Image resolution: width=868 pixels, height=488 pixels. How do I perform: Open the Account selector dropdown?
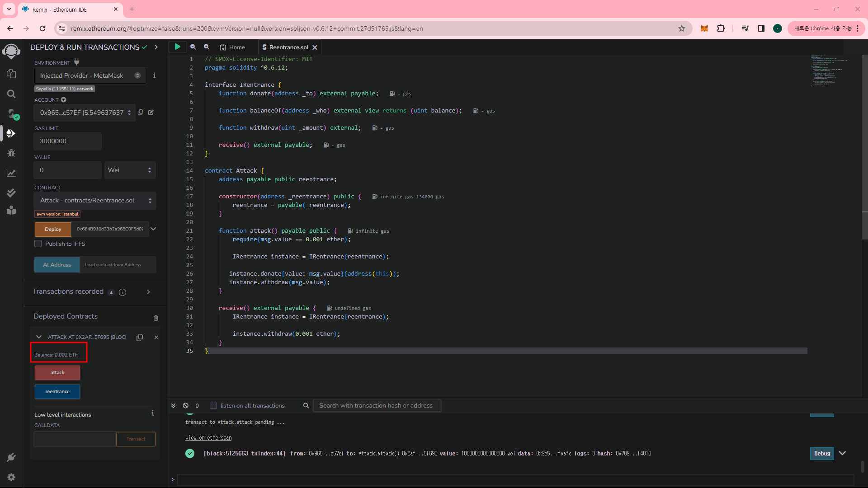(85, 113)
